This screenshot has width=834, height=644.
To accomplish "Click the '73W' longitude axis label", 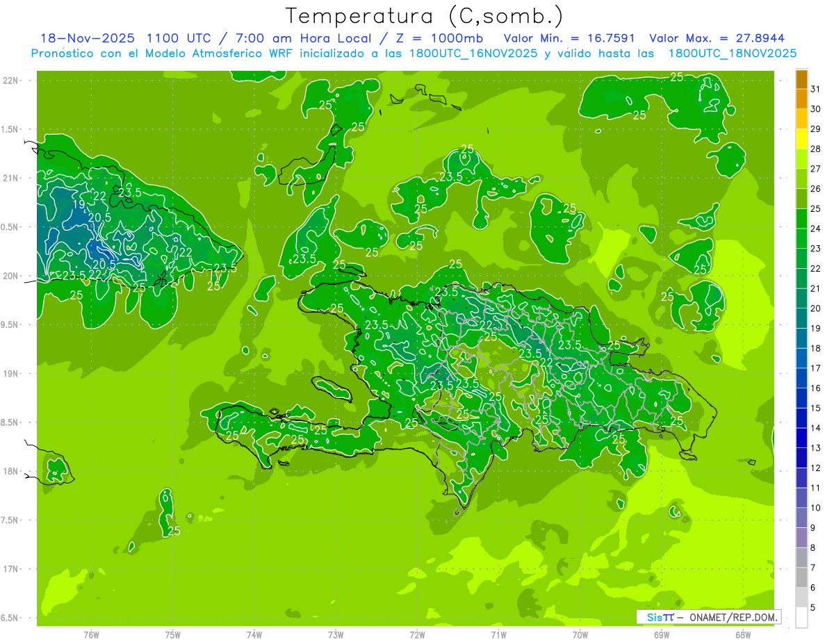I will [x=336, y=635].
